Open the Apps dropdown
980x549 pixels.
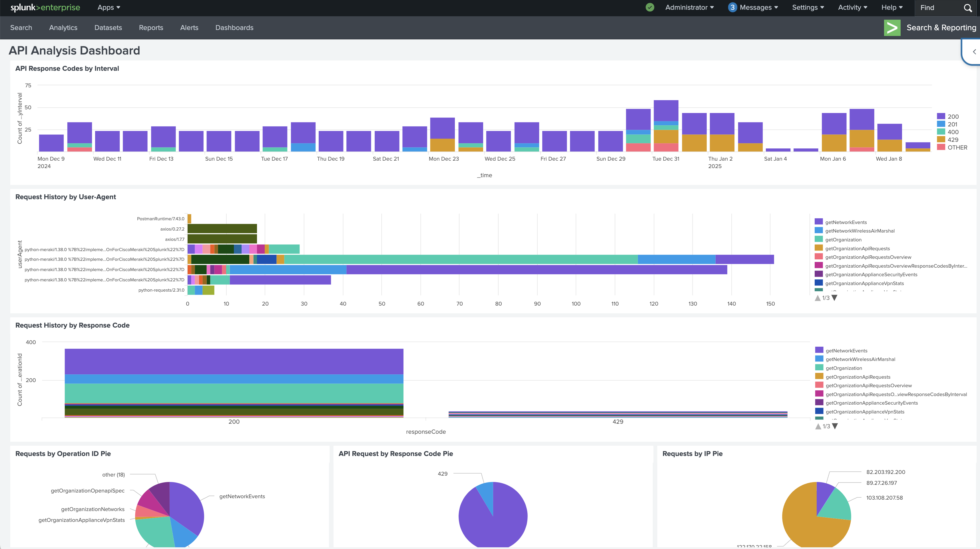[x=108, y=8]
